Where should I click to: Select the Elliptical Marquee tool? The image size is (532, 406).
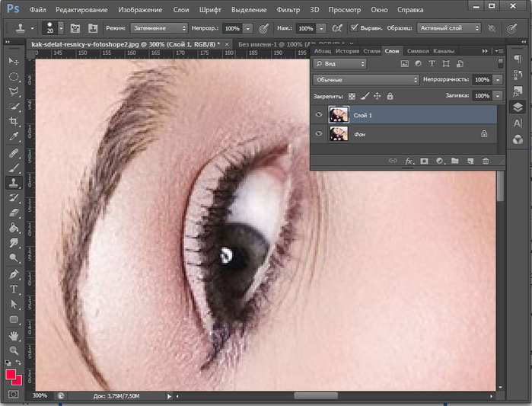pyautogui.click(x=14, y=76)
